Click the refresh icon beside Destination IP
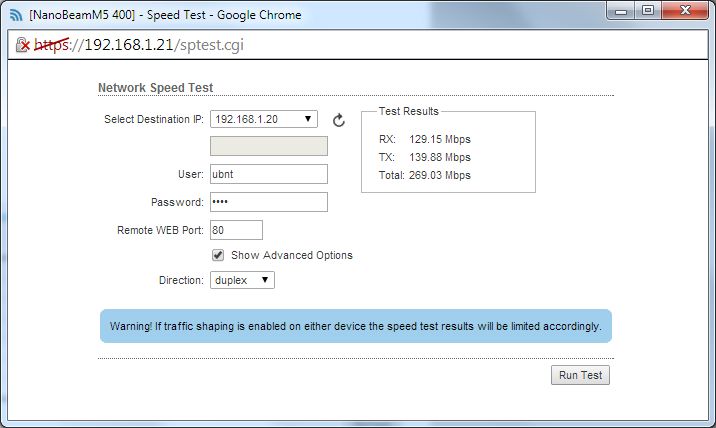Viewport: 716px width, 428px height. pyautogui.click(x=338, y=120)
